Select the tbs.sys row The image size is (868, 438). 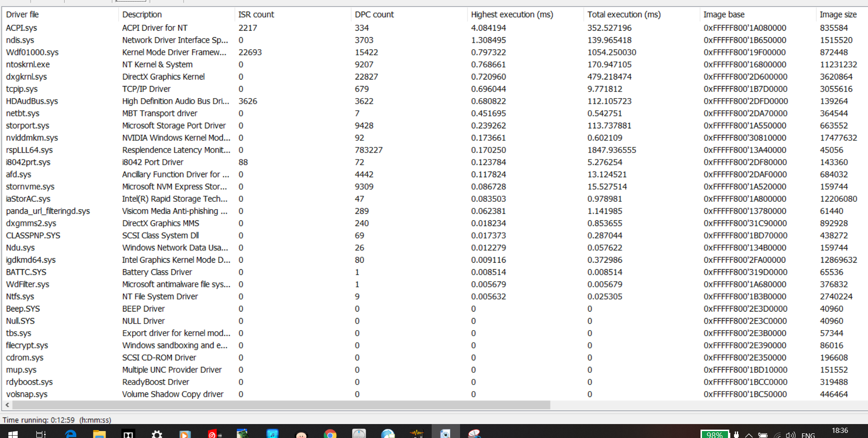pyautogui.click(x=435, y=333)
